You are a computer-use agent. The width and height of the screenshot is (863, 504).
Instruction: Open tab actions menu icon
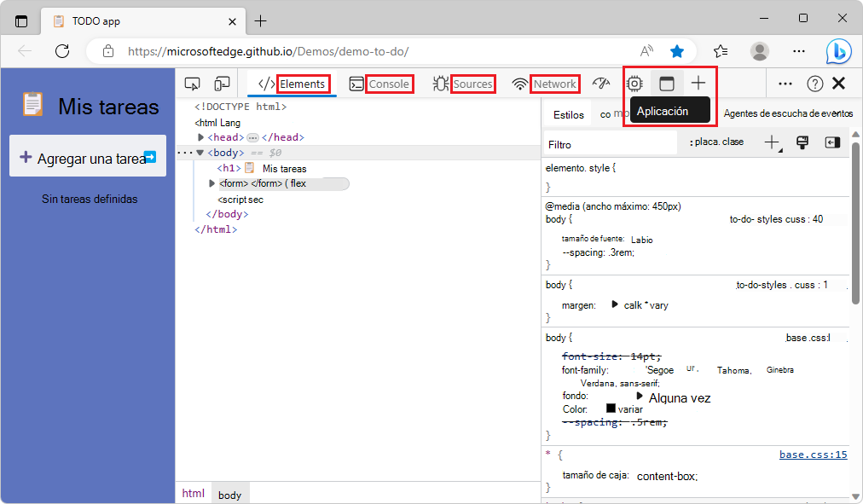[x=21, y=21]
